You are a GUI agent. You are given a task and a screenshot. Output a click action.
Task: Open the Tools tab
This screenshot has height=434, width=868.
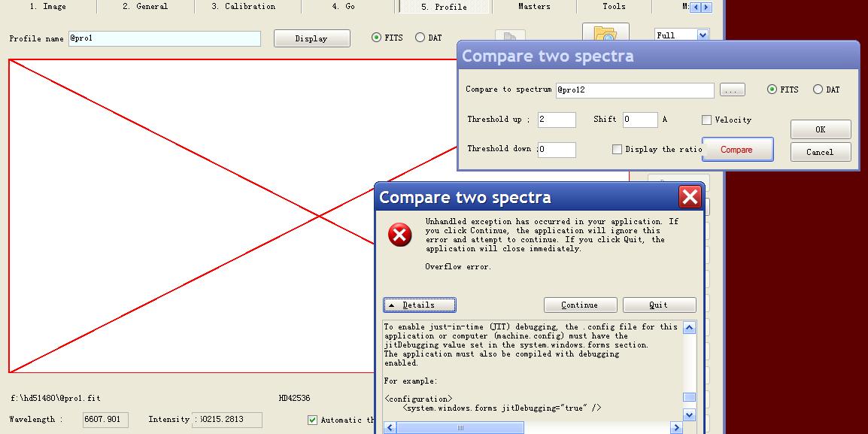pos(613,6)
